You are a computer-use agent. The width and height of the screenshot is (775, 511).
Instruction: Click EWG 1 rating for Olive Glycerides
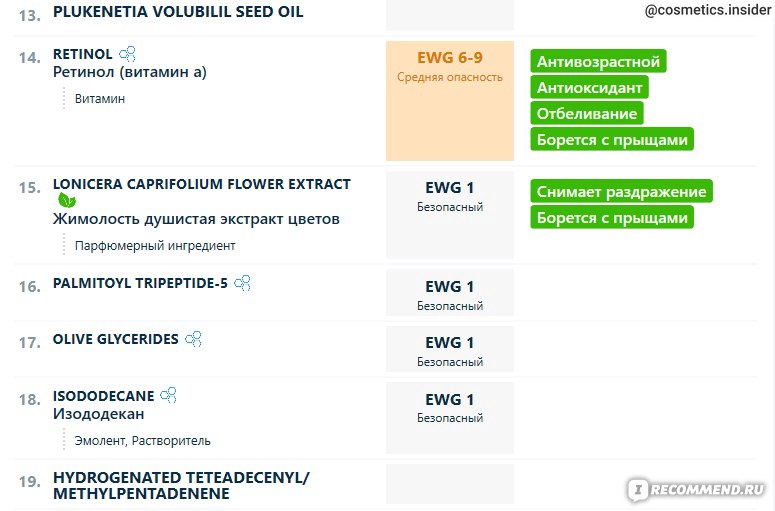[450, 349]
